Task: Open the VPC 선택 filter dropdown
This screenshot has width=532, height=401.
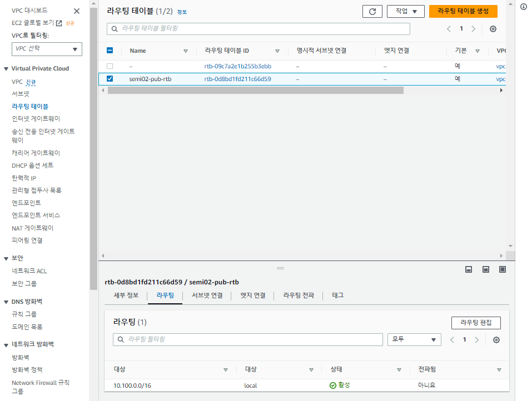Action: pyautogui.click(x=47, y=49)
